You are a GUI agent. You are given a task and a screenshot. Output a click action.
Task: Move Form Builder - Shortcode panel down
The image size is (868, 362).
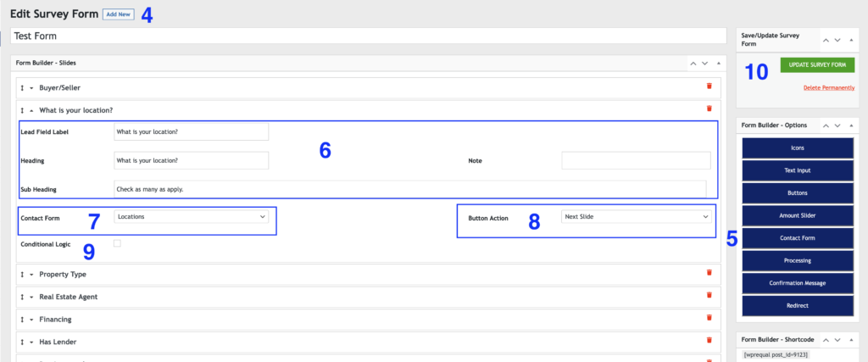[x=837, y=340]
